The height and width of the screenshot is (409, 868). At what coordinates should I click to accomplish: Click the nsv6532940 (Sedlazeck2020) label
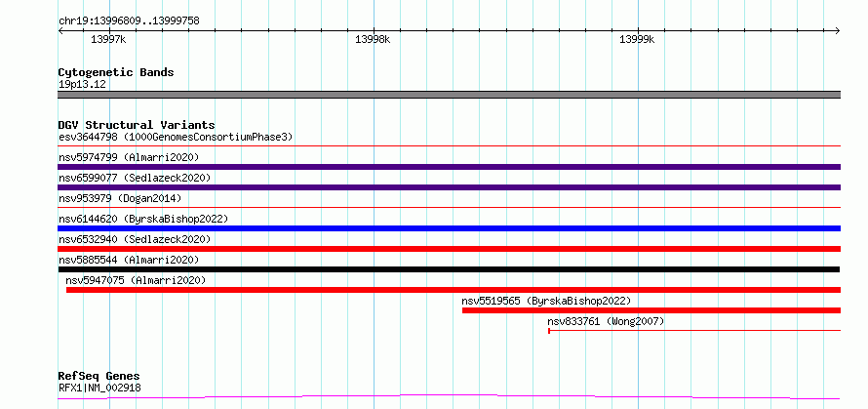click(x=135, y=239)
